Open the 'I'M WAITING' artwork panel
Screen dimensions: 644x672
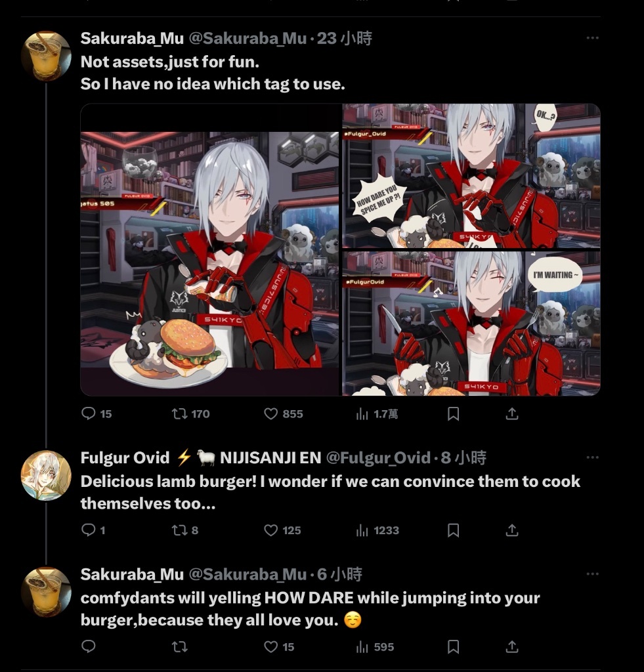tap(471, 323)
